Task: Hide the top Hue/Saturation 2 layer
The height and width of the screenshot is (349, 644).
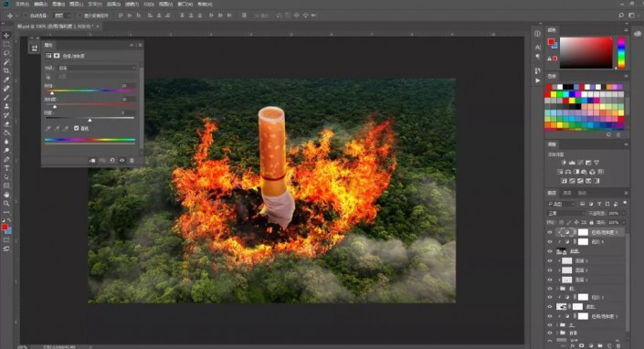Action: pos(550,232)
